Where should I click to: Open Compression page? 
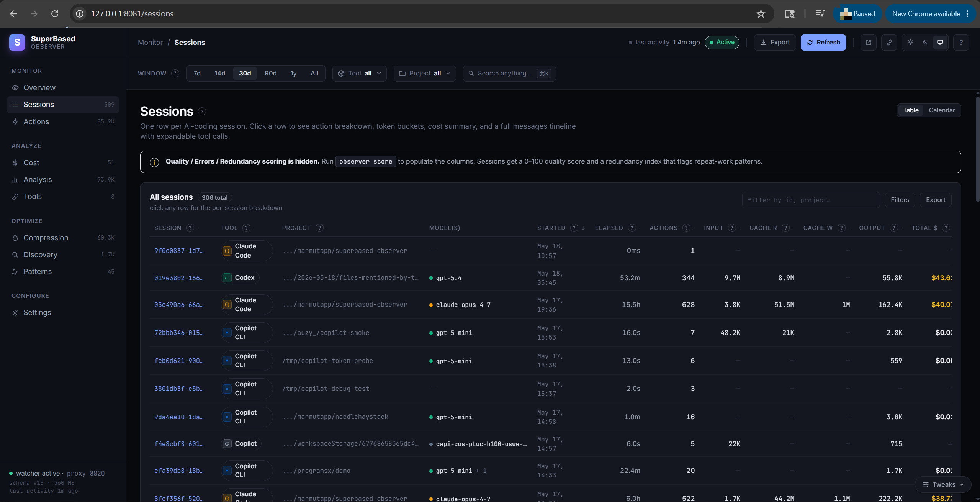pyautogui.click(x=63, y=238)
